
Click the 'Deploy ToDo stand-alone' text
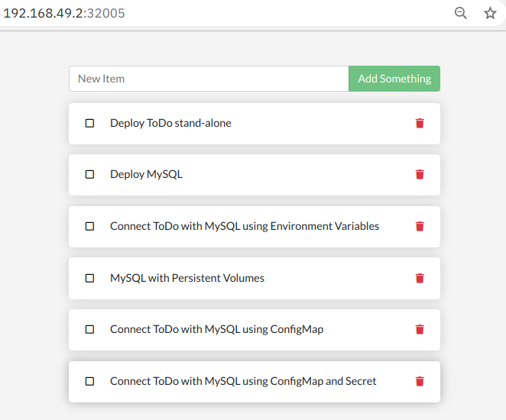click(x=170, y=123)
